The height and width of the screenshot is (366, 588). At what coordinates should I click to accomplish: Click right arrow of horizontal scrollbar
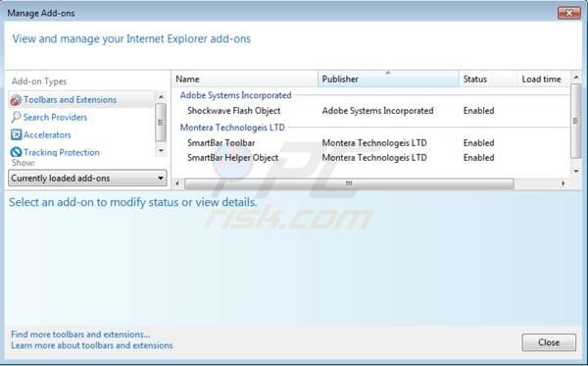(x=563, y=183)
